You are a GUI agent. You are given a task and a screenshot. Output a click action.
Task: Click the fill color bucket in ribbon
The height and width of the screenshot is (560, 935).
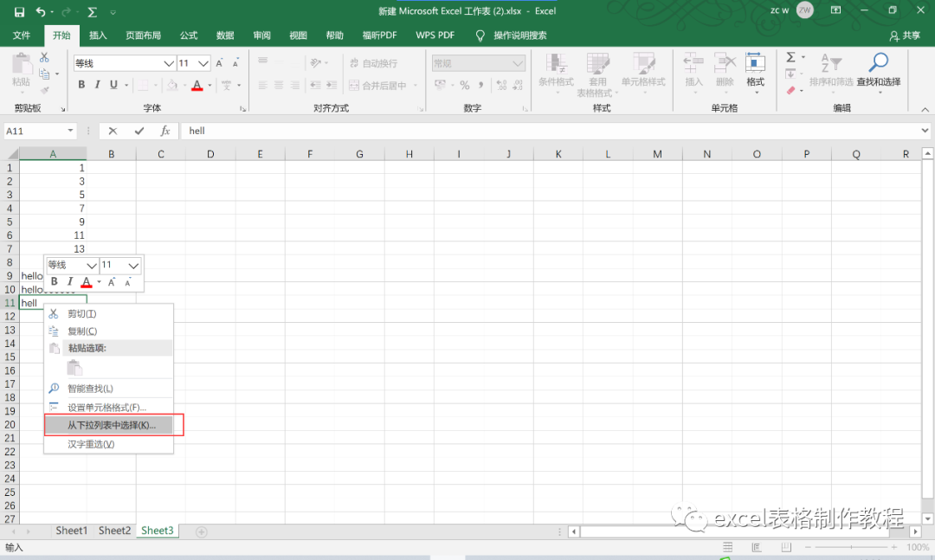click(171, 86)
